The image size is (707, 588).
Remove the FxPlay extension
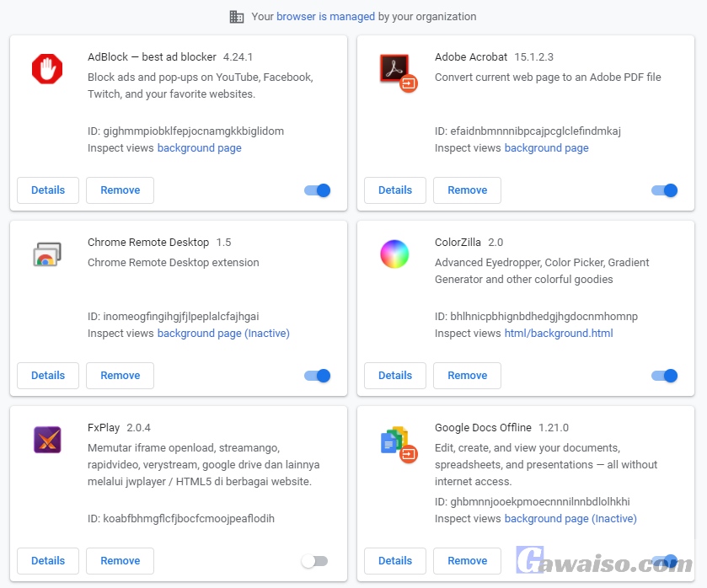[120, 561]
